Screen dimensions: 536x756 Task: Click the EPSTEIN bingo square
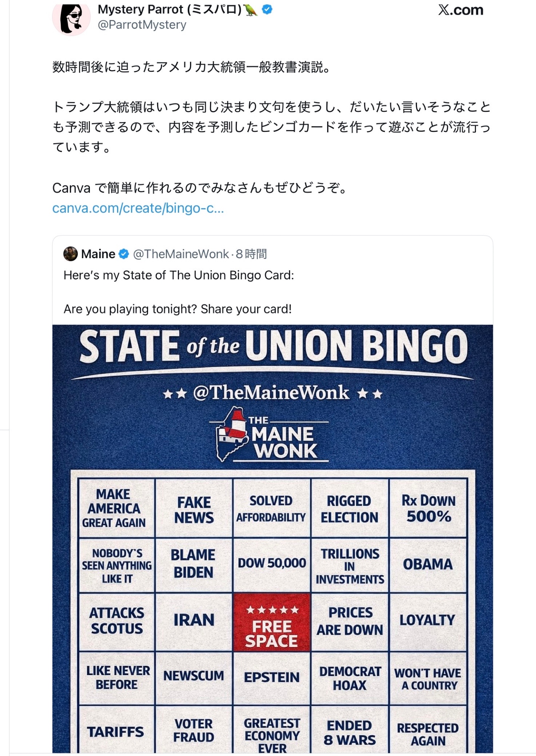(x=272, y=678)
